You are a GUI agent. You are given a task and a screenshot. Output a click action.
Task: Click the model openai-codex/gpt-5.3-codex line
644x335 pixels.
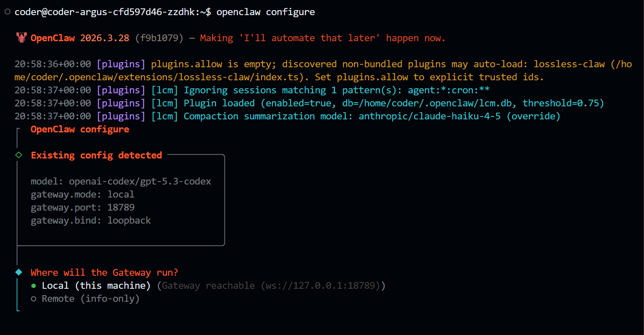coord(121,182)
